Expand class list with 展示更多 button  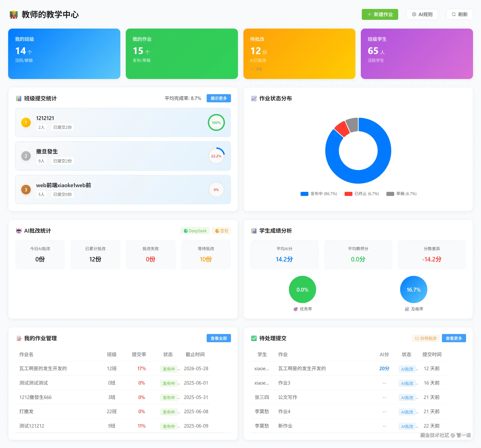(219, 98)
